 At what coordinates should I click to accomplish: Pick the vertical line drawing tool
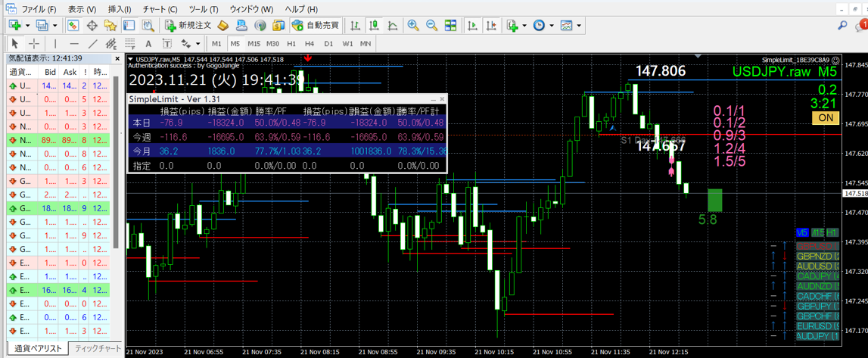point(54,44)
